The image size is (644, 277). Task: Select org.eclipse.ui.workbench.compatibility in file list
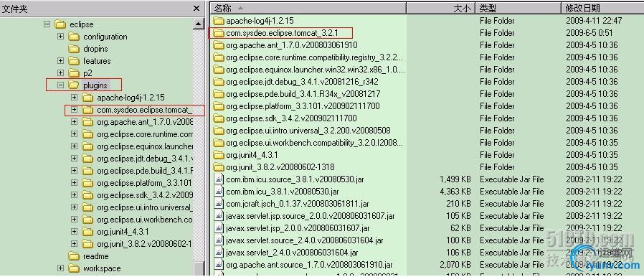315,143
